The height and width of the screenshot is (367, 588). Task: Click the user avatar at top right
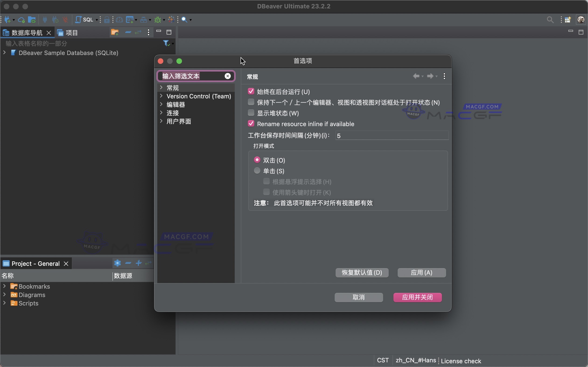(581, 20)
